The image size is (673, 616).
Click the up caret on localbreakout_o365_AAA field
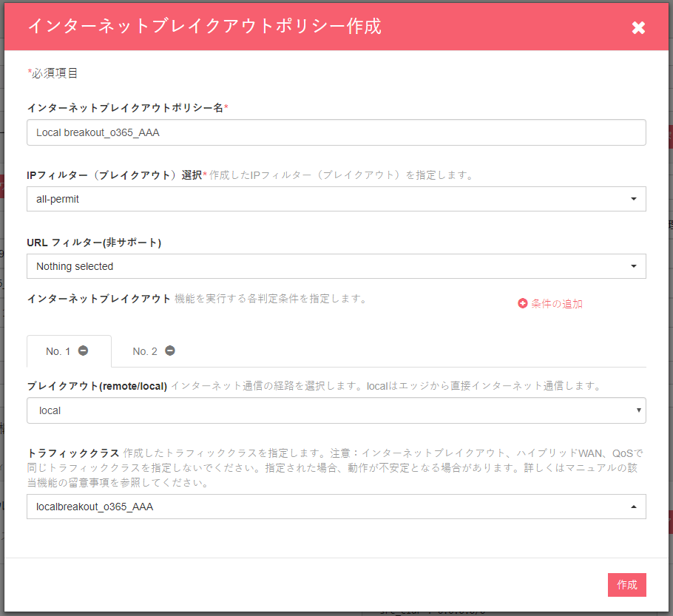pos(633,507)
